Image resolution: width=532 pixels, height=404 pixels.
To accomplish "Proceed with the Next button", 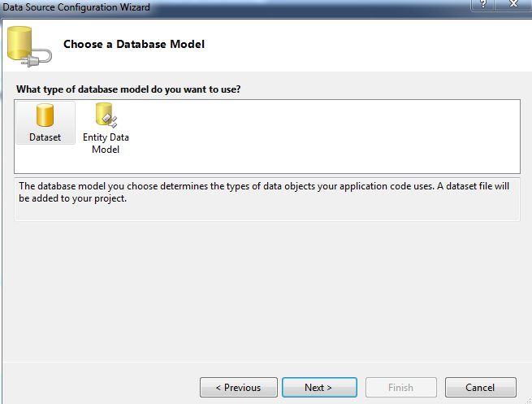I will [318, 388].
